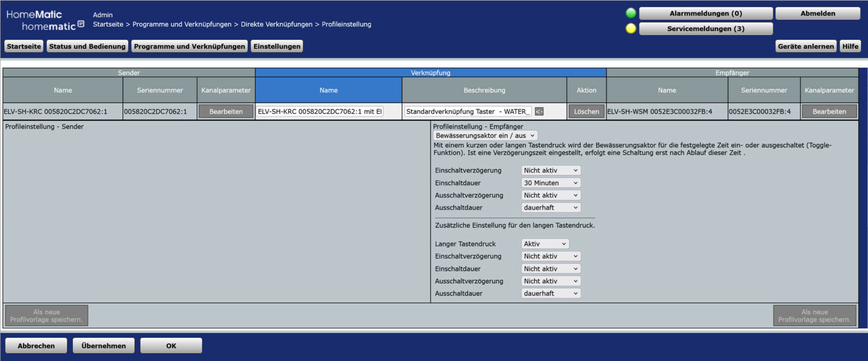The height and width of the screenshot is (361, 868).
Task: Open Servicemeldungen (3)
Action: click(x=705, y=29)
